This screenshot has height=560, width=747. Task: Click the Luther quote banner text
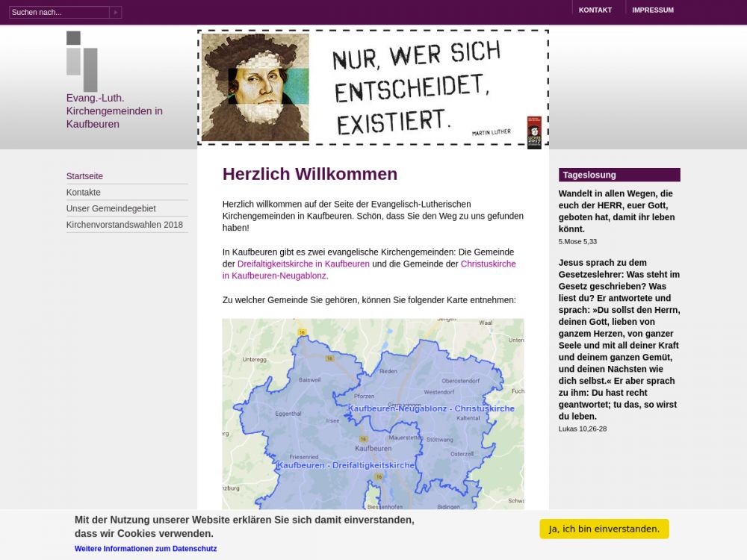click(415, 87)
